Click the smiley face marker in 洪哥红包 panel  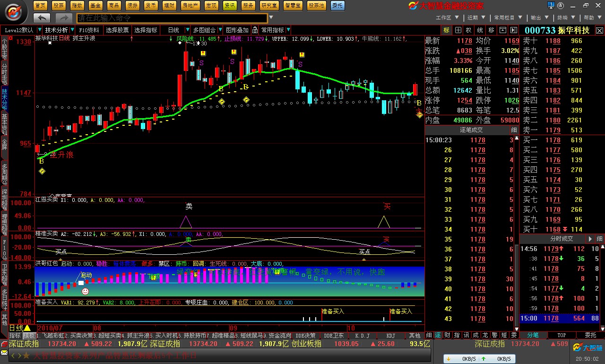coord(85,291)
